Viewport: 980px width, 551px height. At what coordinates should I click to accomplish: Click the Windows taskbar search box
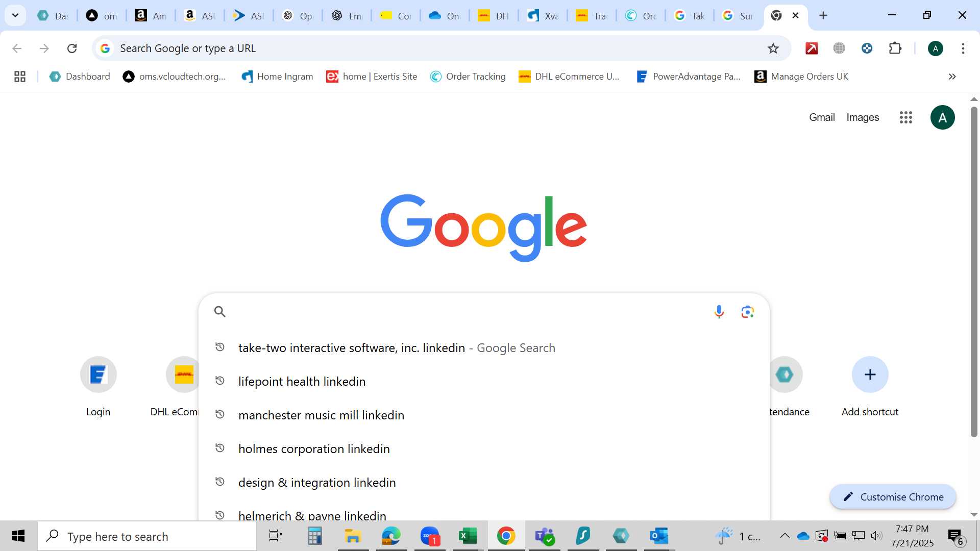[147, 536]
